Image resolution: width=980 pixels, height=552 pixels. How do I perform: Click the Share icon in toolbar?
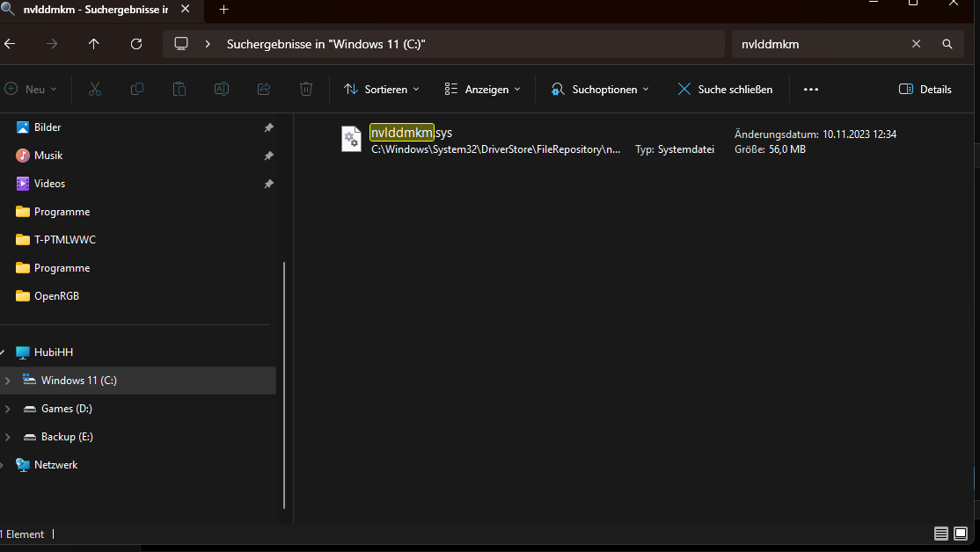(x=264, y=90)
